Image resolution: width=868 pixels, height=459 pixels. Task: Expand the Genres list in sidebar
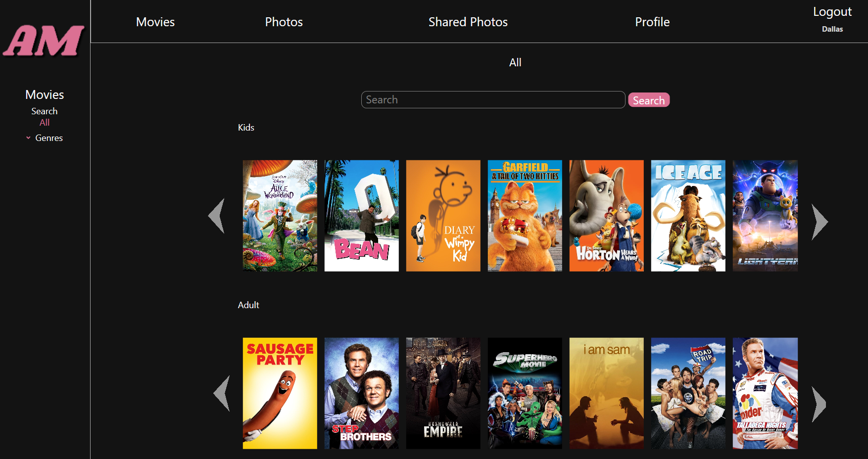[x=48, y=138]
